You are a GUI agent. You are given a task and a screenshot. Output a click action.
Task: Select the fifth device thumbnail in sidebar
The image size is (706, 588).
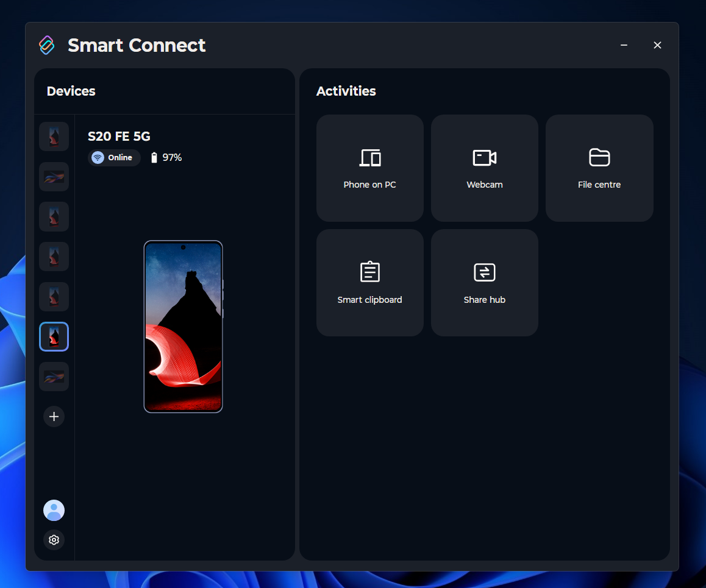pyautogui.click(x=54, y=297)
